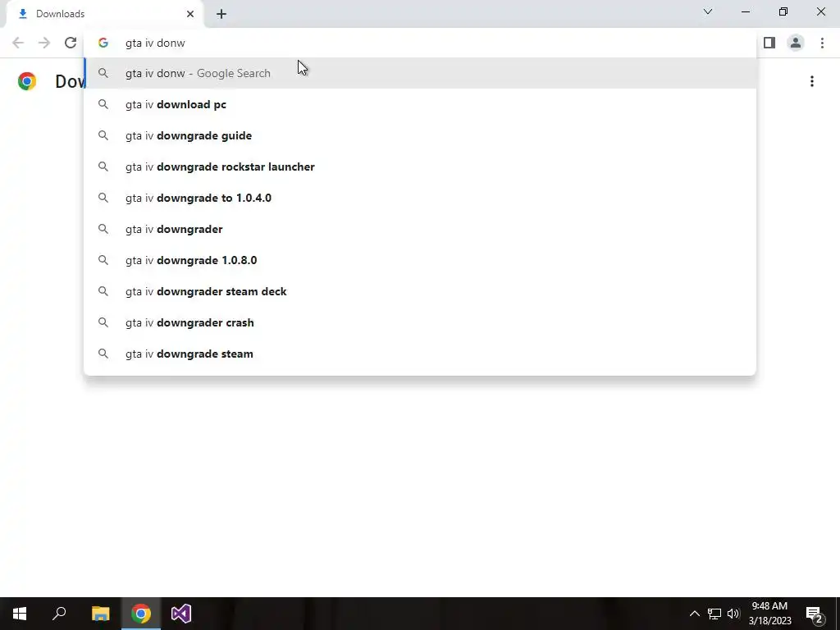This screenshot has height=630, width=840.
Task: Reload the page with the refresh icon
Action: pos(71,43)
